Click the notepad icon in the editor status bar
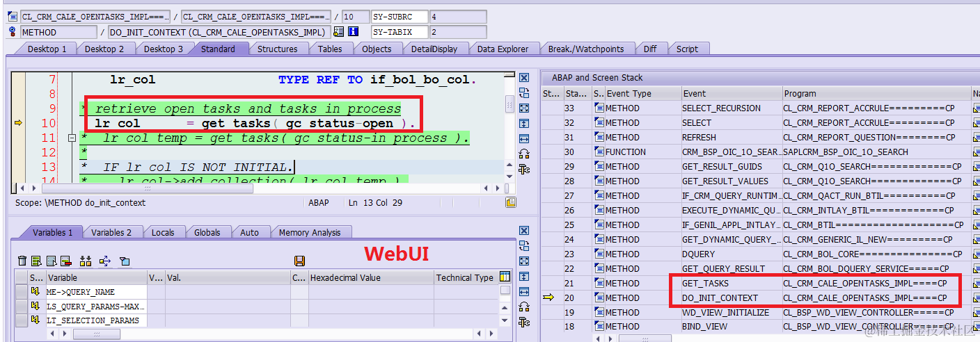The height and width of the screenshot is (342, 980). pyautogui.click(x=511, y=202)
